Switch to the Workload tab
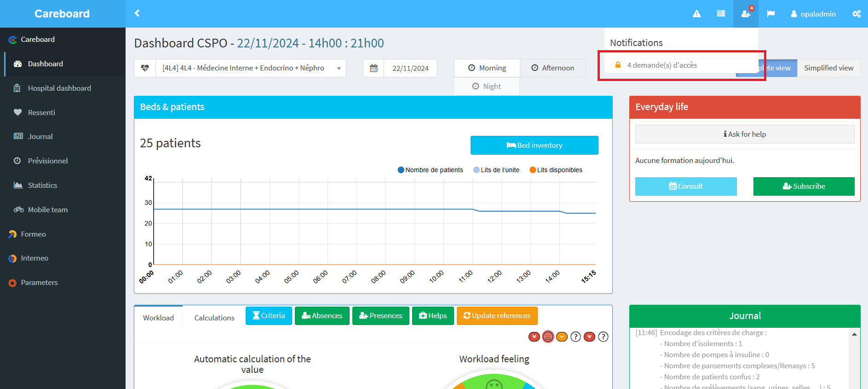This screenshot has width=868, height=389. [x=158, y=318]
